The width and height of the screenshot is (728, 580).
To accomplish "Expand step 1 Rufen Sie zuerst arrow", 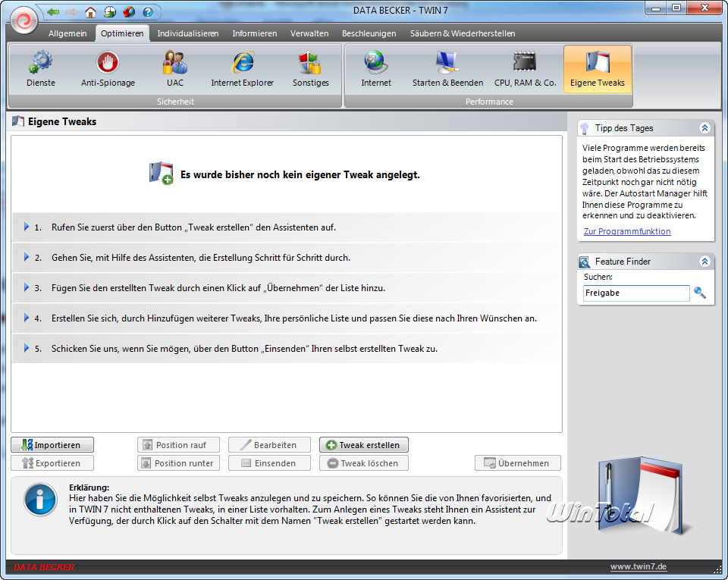I will [27, 227].
